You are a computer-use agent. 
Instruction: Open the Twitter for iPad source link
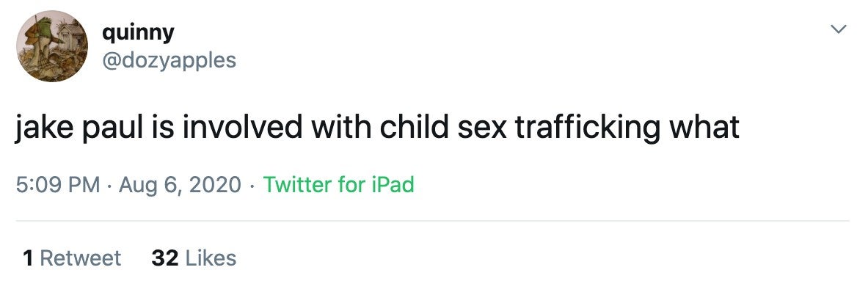[338, 184]
